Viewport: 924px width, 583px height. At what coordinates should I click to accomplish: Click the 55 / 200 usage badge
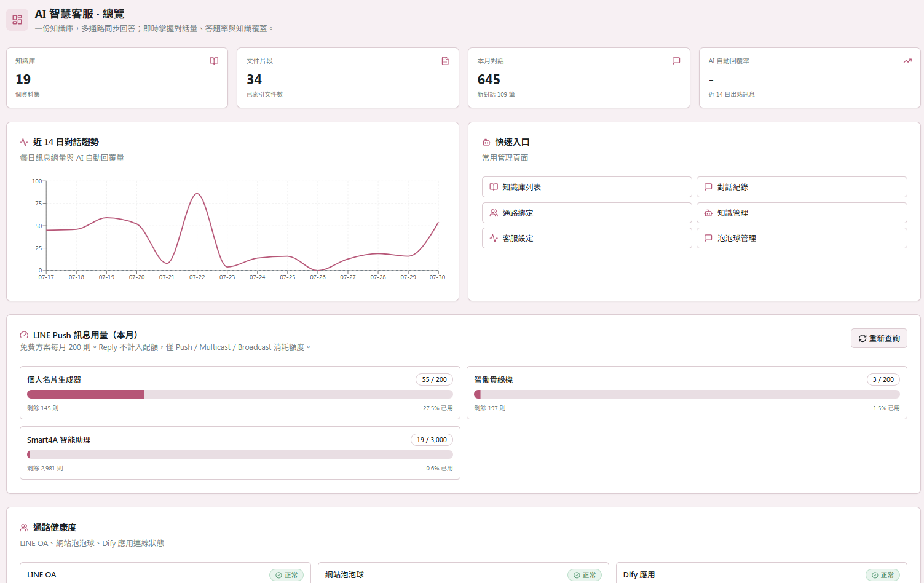click(x=434, y=379)
